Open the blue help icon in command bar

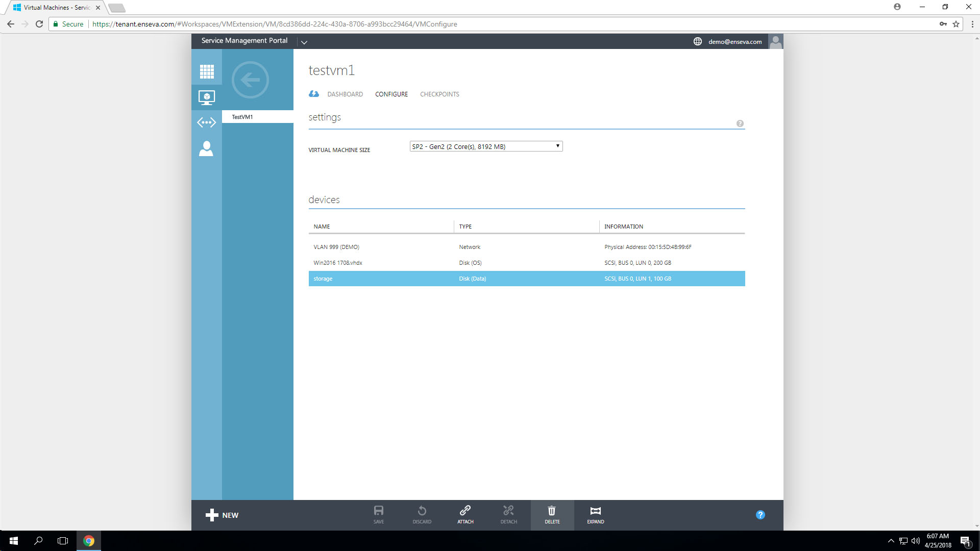click(760, 515)
